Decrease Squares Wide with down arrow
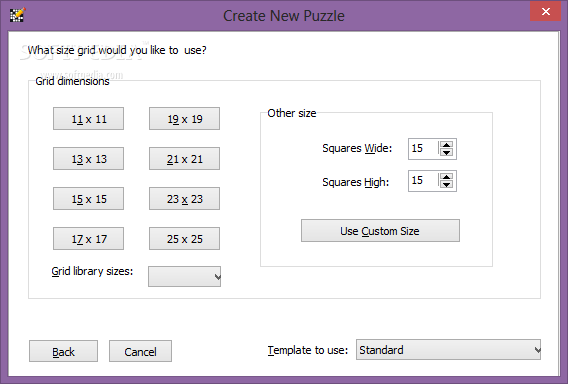 pyautogui.click(x=446, y=153)
